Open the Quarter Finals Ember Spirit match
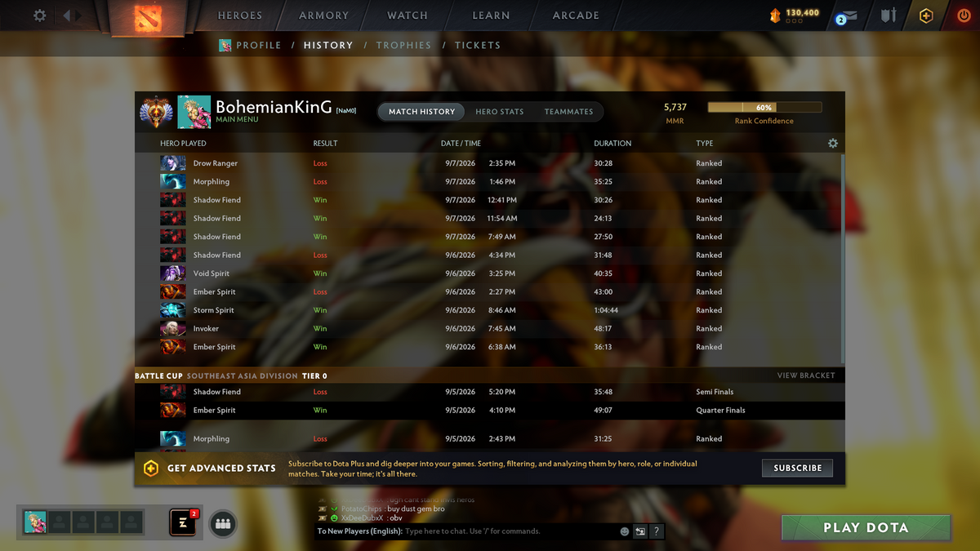The image size is (980, 551). click(490, 410)
